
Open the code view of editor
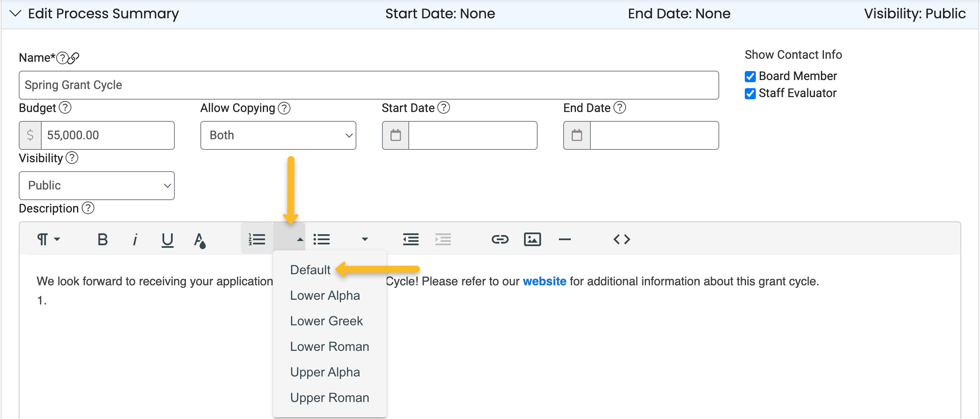point(621,239)
